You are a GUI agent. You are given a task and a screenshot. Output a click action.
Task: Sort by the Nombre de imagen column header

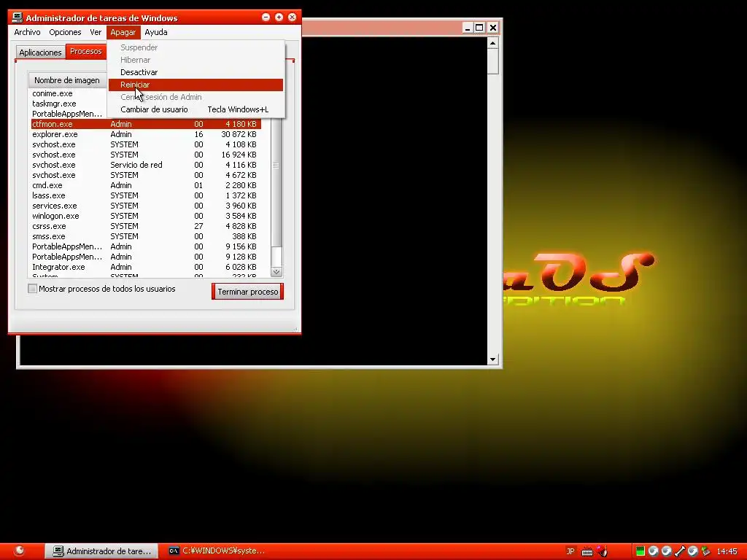coord(67,80)
